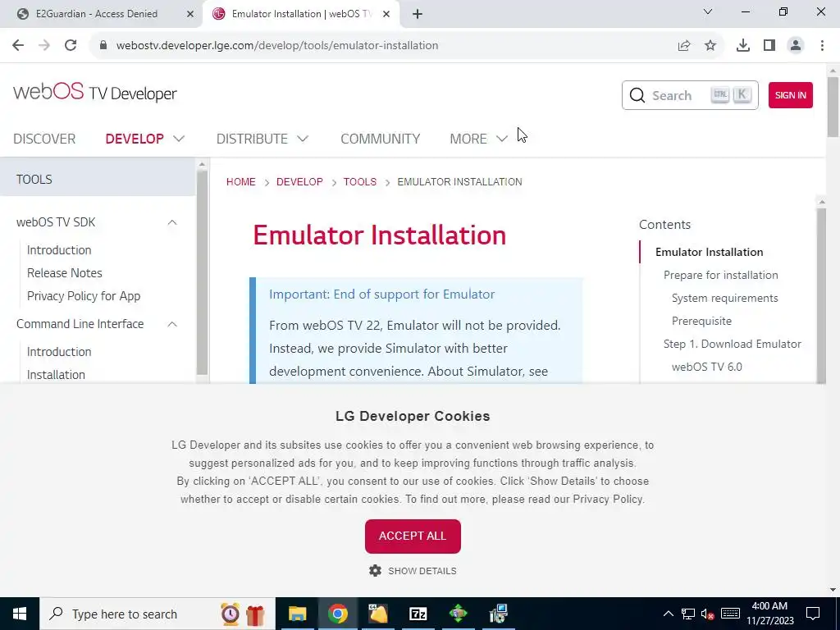
Task: Click the HOME breadcrumb link
Action: click(240, 181)
